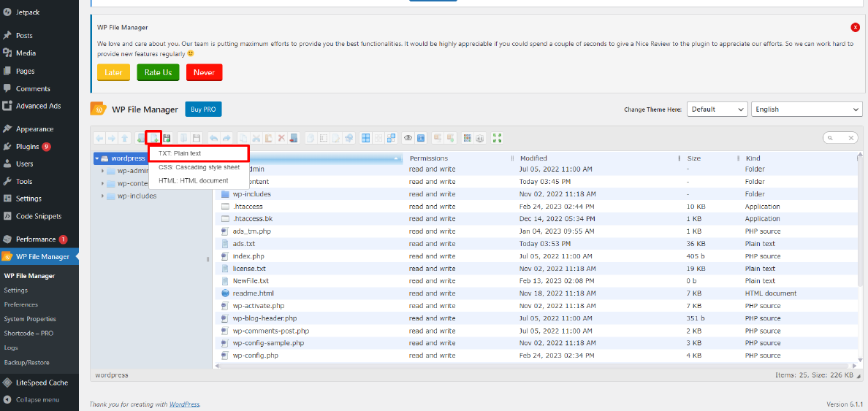Click the New folder toolbar icon

pos(141,138)
